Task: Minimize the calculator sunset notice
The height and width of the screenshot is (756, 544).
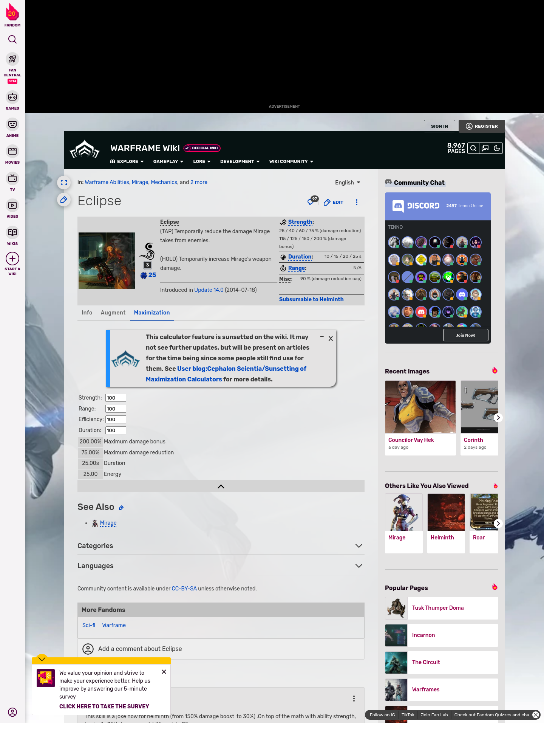Action: click(322, 336)
